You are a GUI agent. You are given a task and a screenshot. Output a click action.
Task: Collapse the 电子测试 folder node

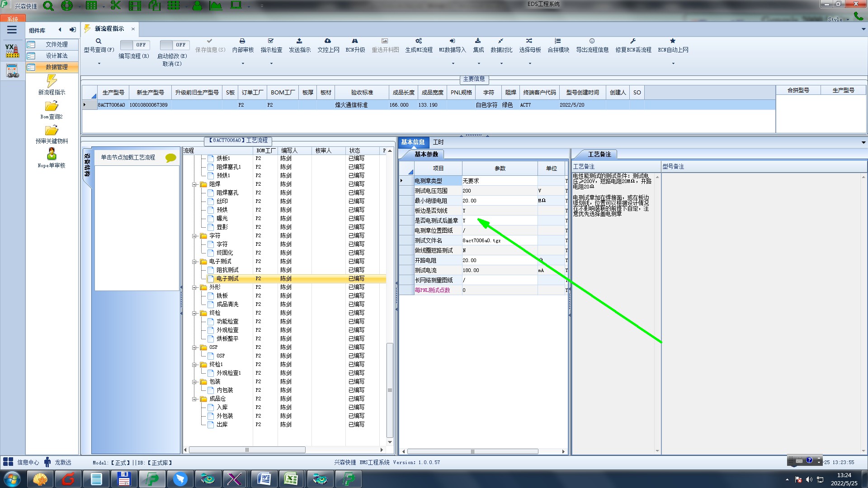[x=194, y=262]
